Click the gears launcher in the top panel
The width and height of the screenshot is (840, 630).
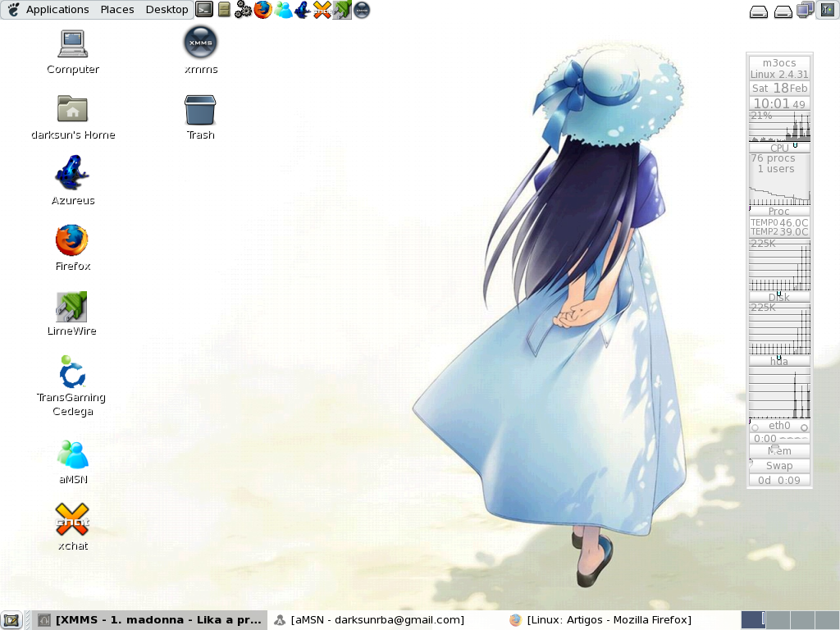(x=243, y=10)
